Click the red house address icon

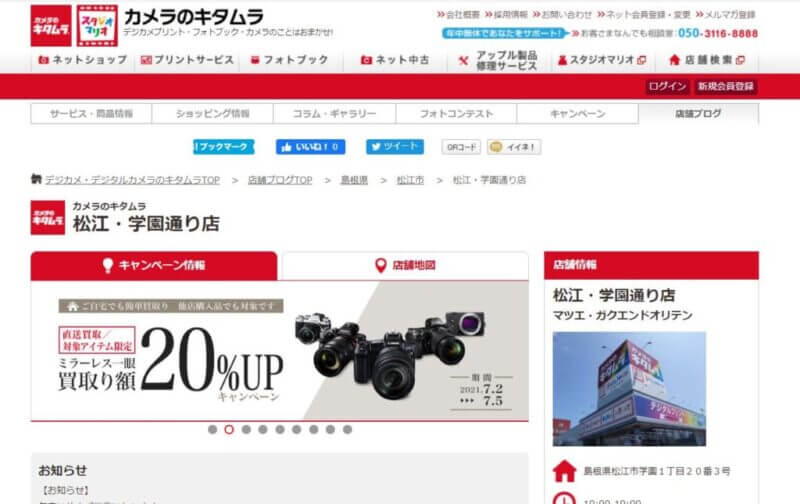[x=565, y=471]
